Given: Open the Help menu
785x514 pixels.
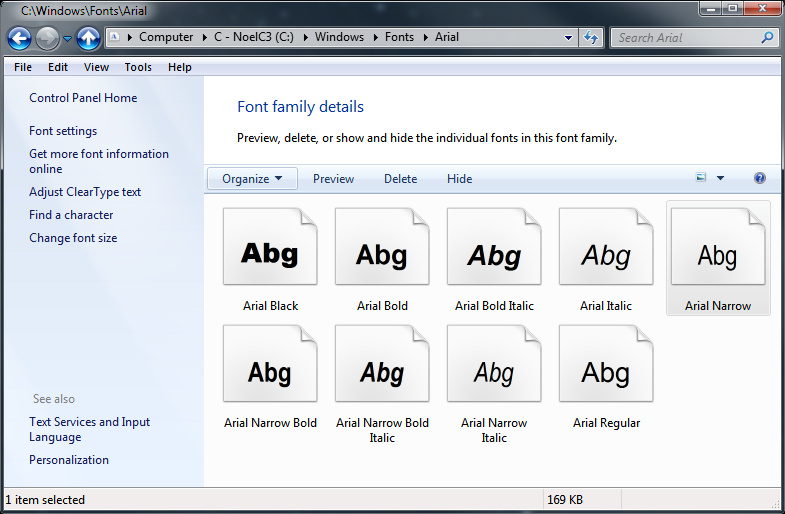Looking at the screenshot, I should pyautogui.click(x=180, y=67).
